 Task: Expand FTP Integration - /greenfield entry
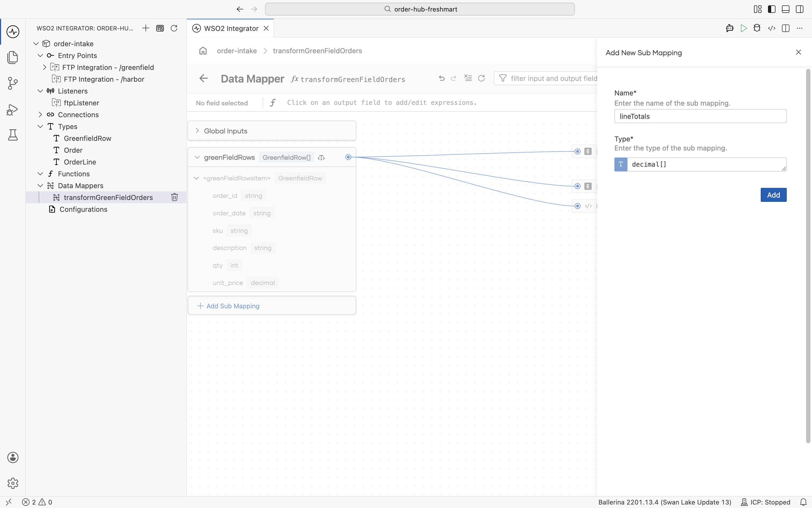(x=45, y=67)
